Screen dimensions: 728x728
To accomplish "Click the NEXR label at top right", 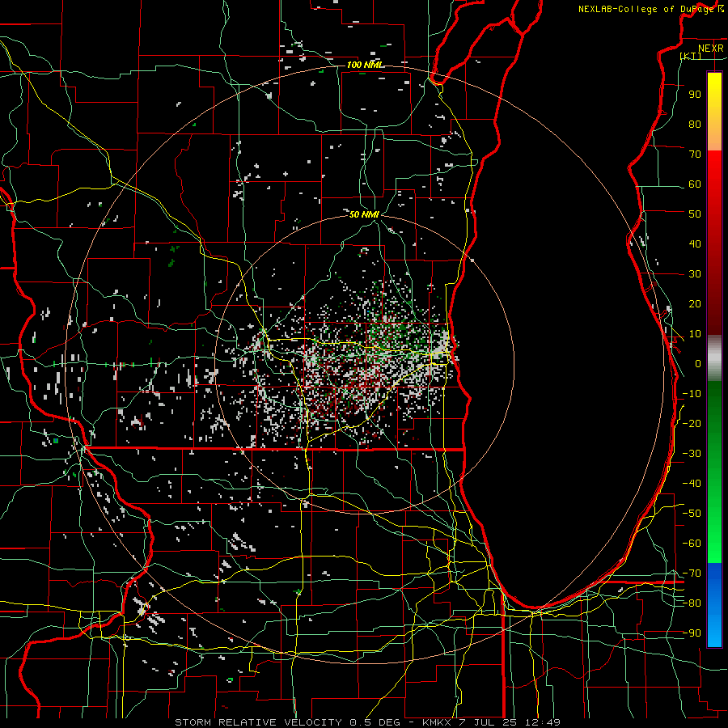I will [710, 49].
